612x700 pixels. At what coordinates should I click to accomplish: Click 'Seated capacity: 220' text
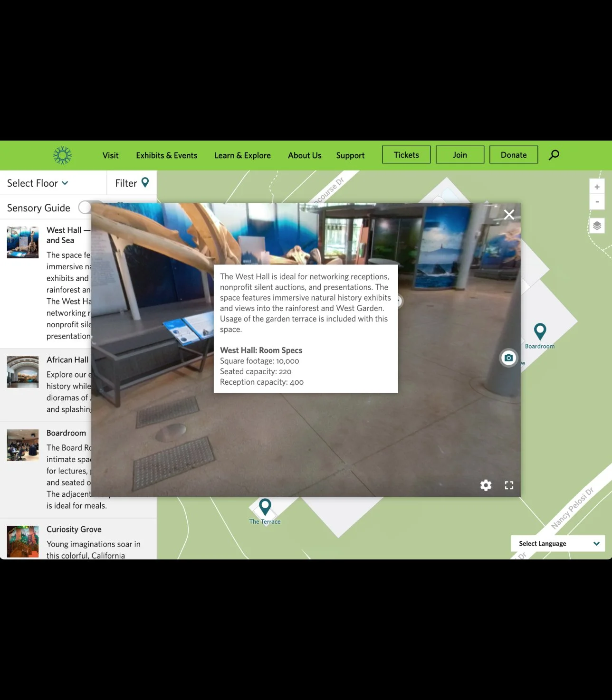coord(256,371)
